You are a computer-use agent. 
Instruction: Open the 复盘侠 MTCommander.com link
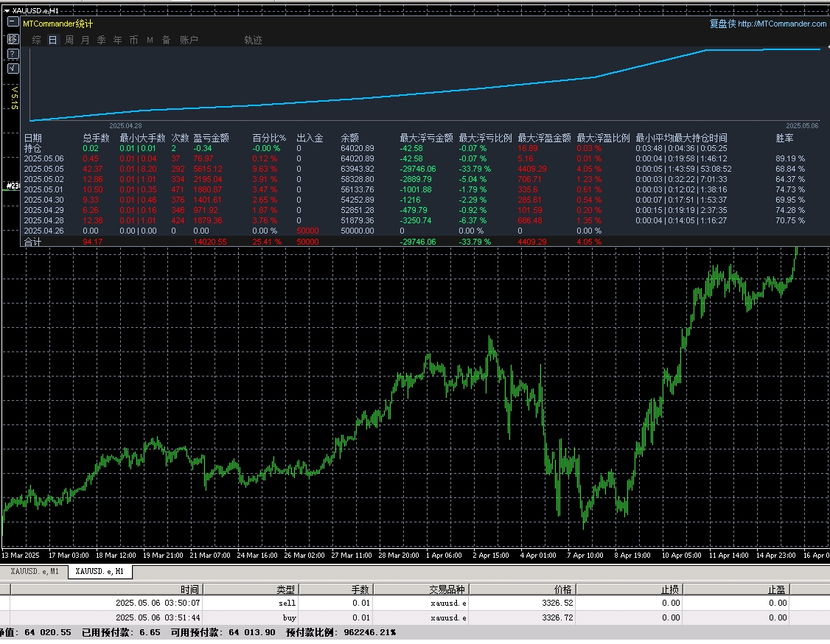click(767, 24)
